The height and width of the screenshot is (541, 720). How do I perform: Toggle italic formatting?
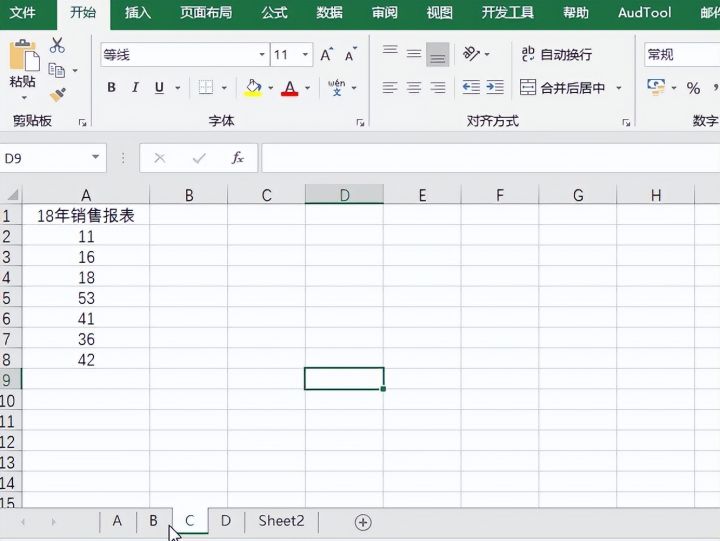[135, 87]
